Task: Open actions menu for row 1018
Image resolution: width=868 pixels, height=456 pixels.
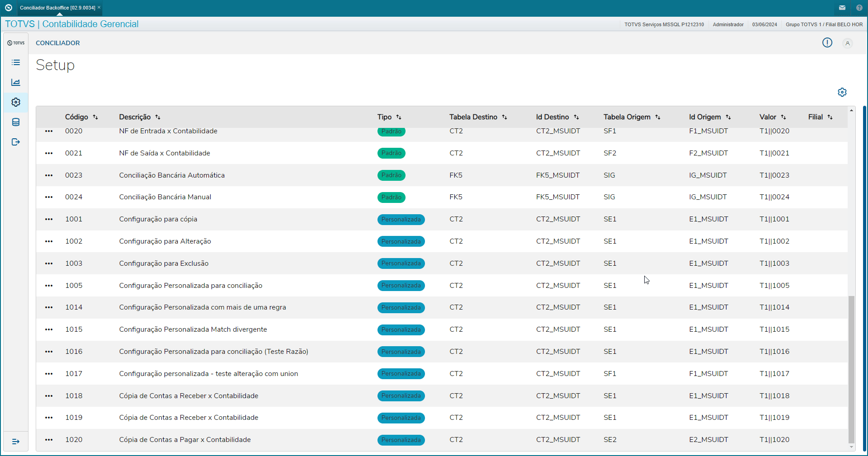Action: [49, 396]
